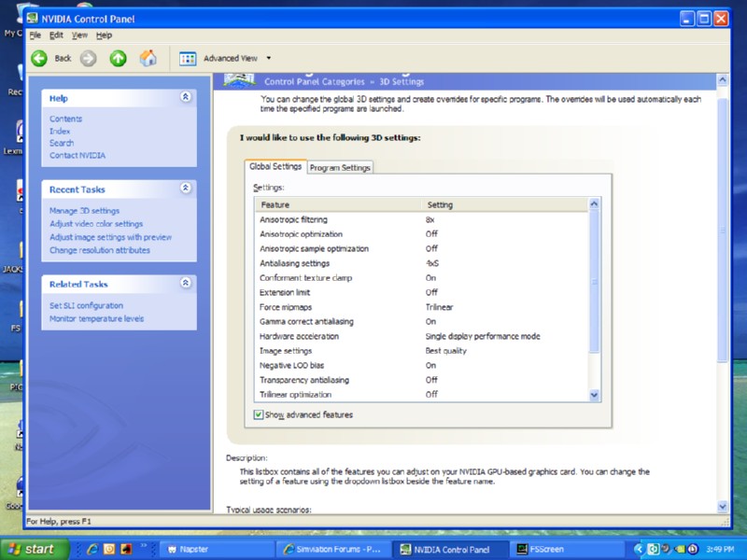Collapse the Recent Tasks section
Screen dimensions: 747x560
point(185,189)
